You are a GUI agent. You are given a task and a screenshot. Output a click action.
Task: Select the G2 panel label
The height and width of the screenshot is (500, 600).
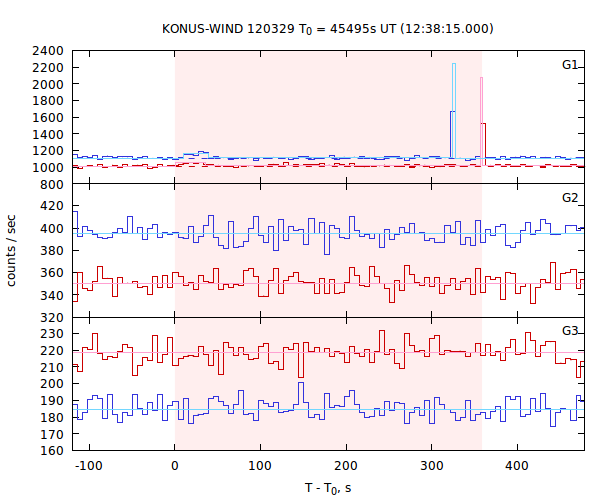570,197
